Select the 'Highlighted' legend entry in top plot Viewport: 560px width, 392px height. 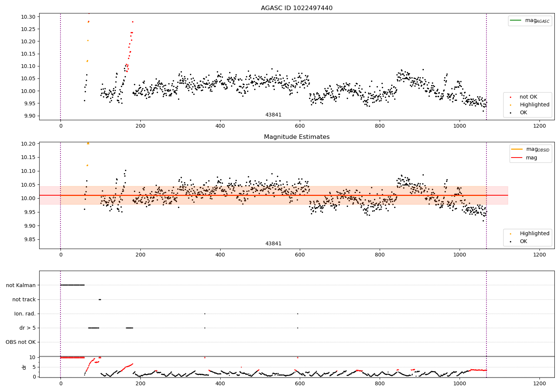(x=535, y=105)
